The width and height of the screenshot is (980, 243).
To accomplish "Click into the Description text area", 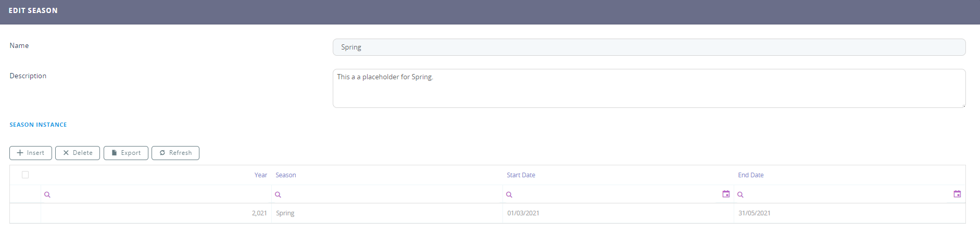I will [649, 89].
